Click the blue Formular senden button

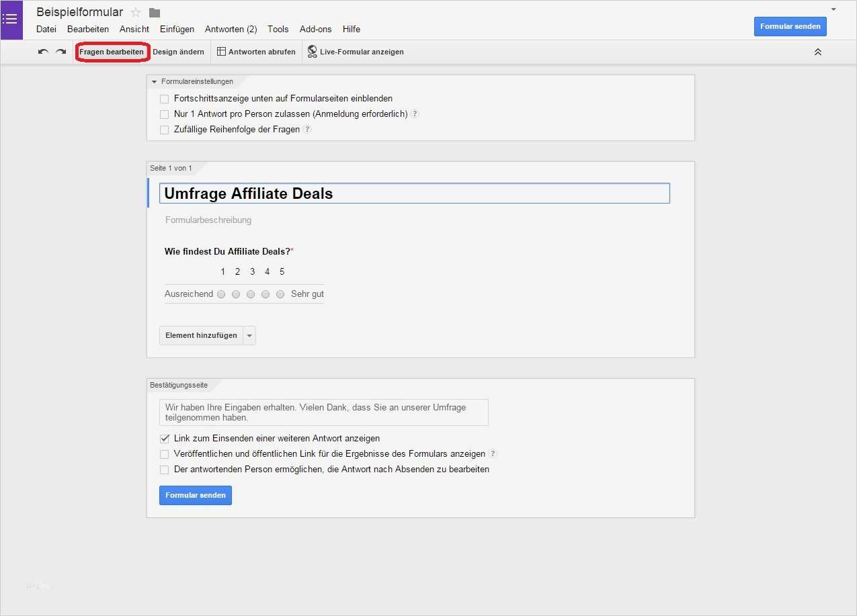click(790, 26)
